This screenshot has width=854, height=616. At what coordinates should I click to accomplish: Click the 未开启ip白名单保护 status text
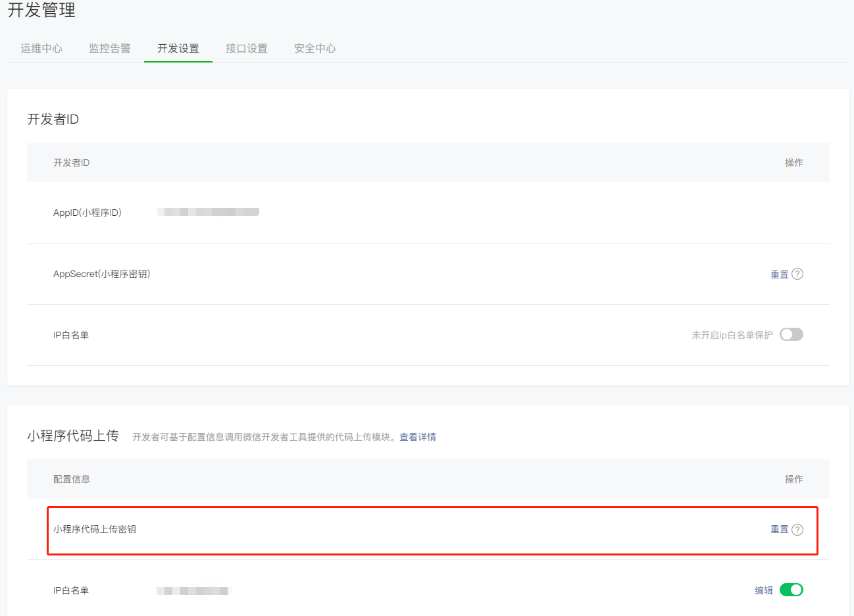[732, 335]
